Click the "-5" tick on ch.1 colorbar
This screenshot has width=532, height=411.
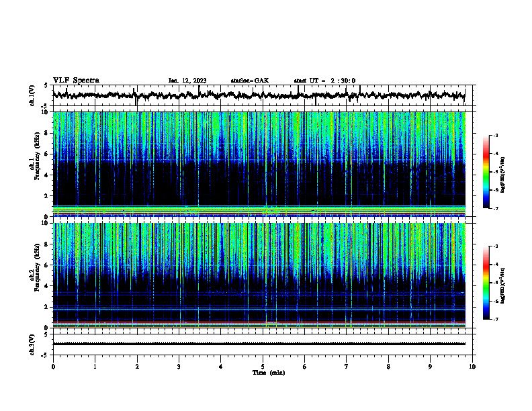click(x=495, y=172)
